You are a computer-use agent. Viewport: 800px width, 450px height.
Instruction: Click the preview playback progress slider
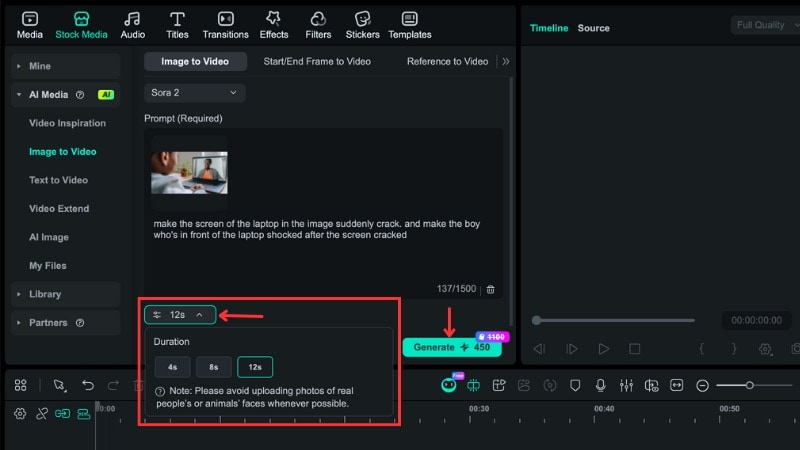click(x=613, y=320)
